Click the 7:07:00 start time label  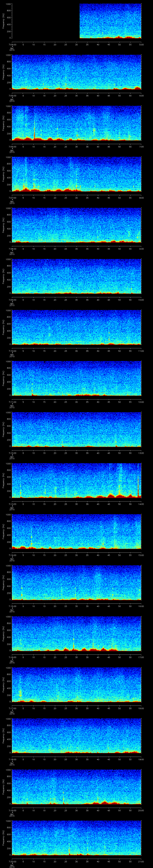12,198
